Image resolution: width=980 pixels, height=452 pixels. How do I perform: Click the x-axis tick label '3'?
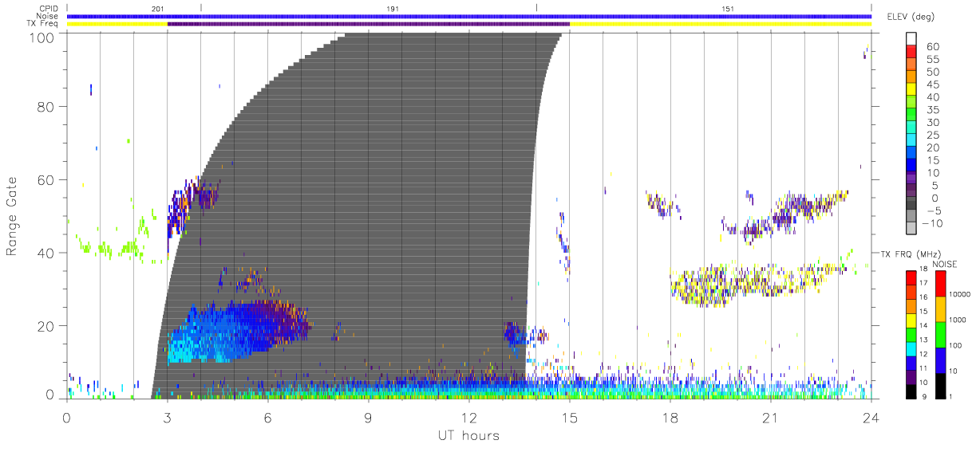tap(167, 416)
